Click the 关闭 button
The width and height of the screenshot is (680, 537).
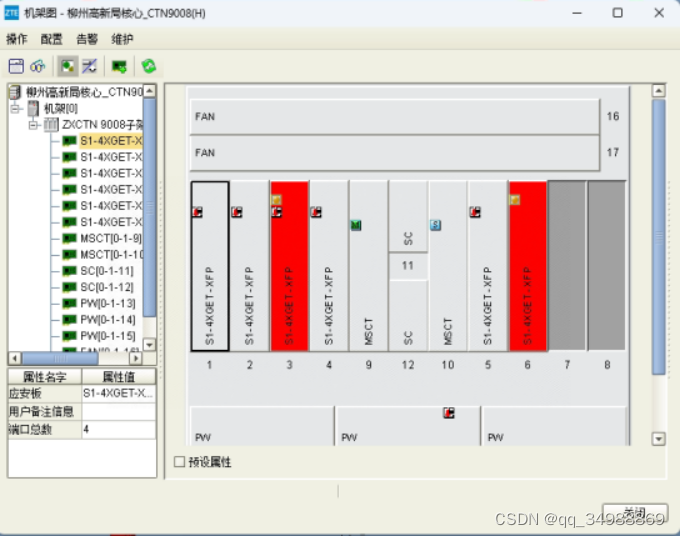pos(635,513)
